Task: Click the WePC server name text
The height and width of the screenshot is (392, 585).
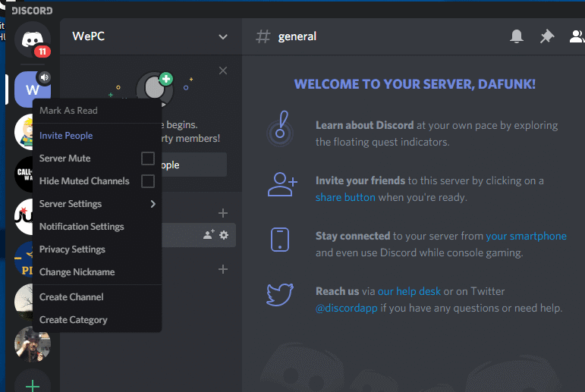Action: click(x=89, y=36)
